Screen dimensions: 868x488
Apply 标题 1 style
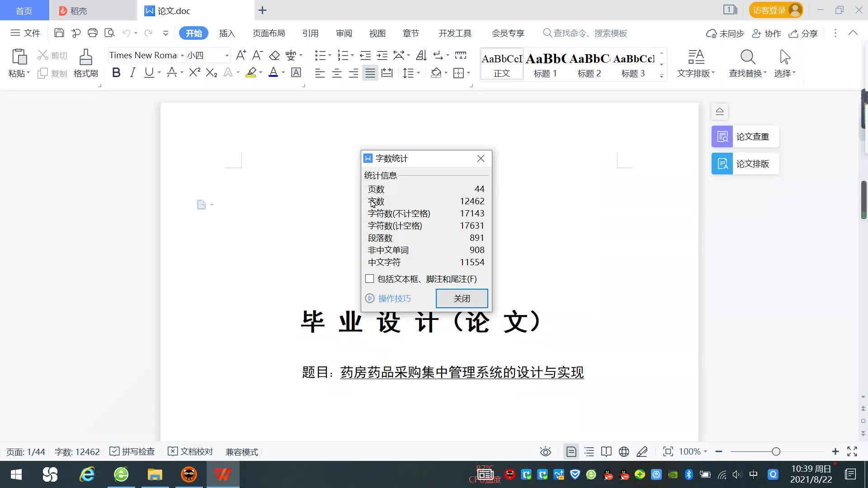(545, 64)
